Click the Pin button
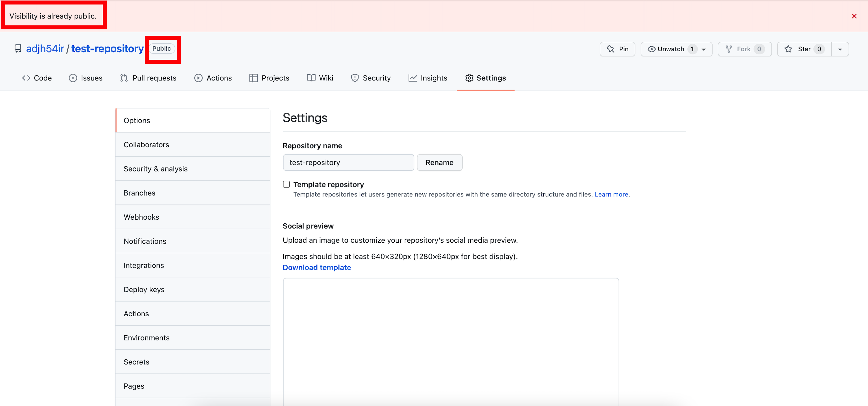Viewport: 868px width, 406px height. click(617, 49)
